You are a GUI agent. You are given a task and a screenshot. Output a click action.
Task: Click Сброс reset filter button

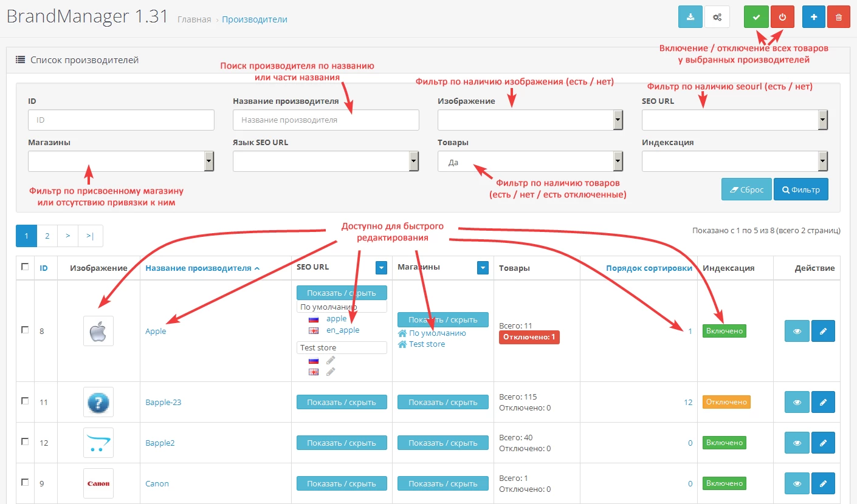tap(746, 189)
